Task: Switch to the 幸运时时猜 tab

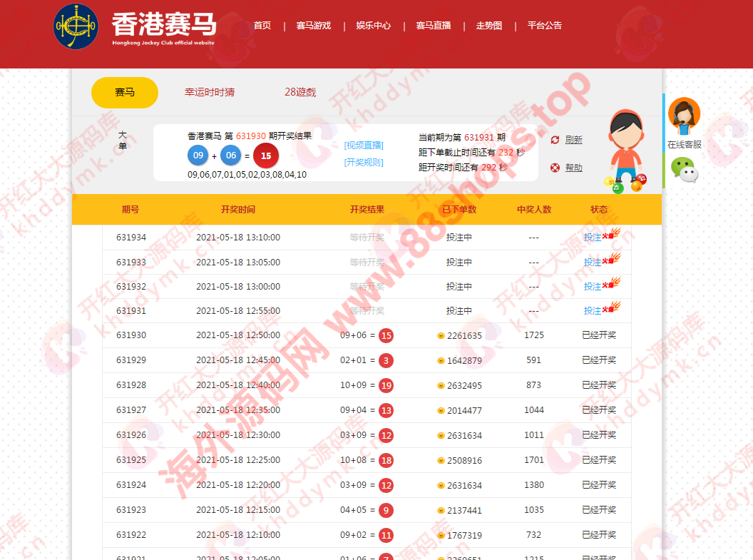Action: (x=210, y=92)
